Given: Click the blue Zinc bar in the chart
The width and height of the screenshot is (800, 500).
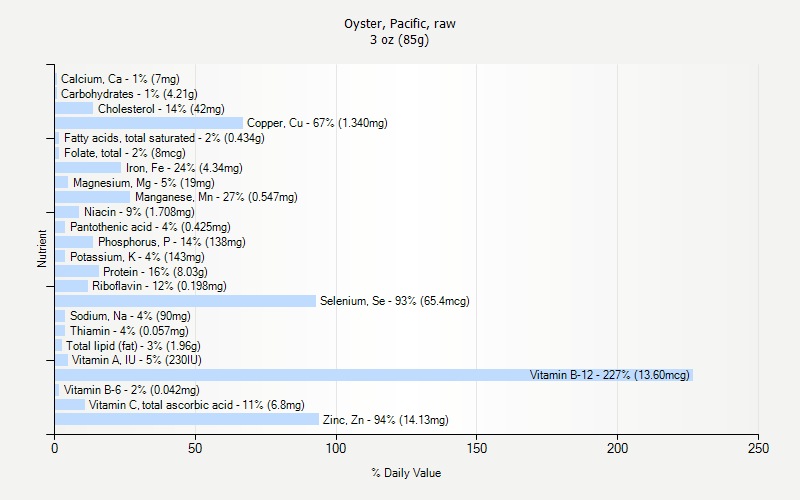Looking at the screenshot, I should tap(187, 419).
